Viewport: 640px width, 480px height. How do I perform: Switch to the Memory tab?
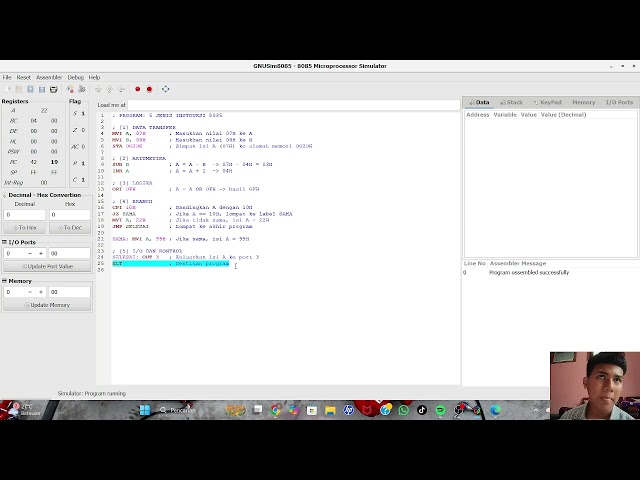point(583,102)
